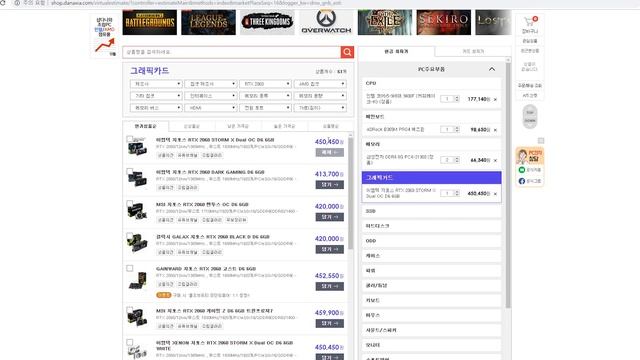Screen dimensions: 640x360
Task: Open the PC consultation assistant banner
Action: tap(530, 156)
